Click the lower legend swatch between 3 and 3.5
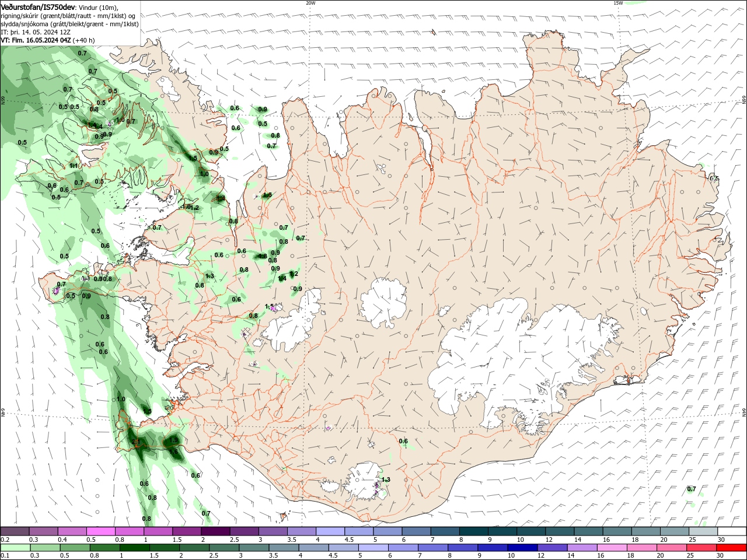747x560 pixels. [x=254, y=548]
